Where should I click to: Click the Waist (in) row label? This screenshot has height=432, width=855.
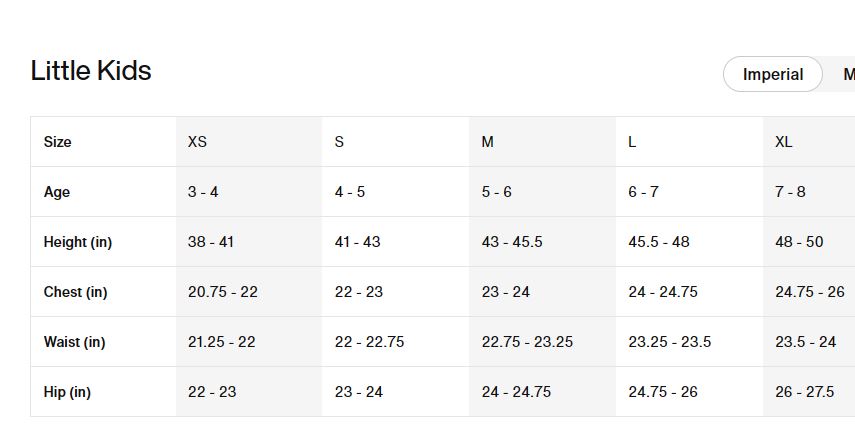coord(74,342)
